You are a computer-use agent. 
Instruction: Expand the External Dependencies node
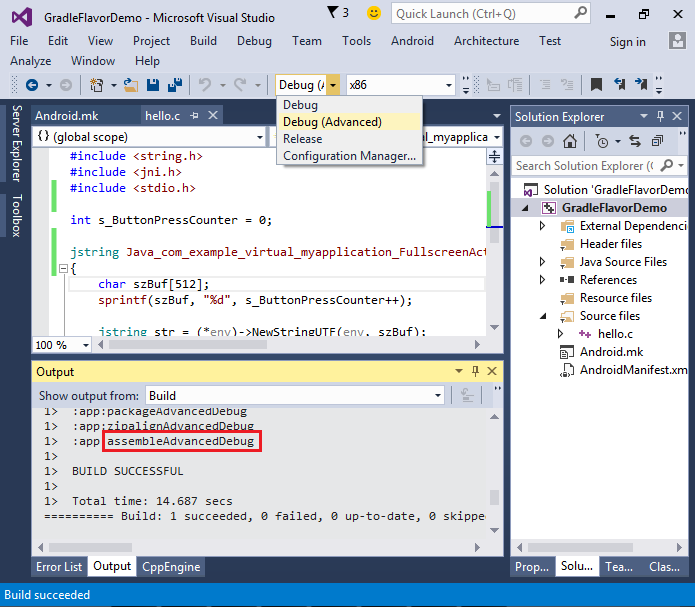click(x=543, y=226)
